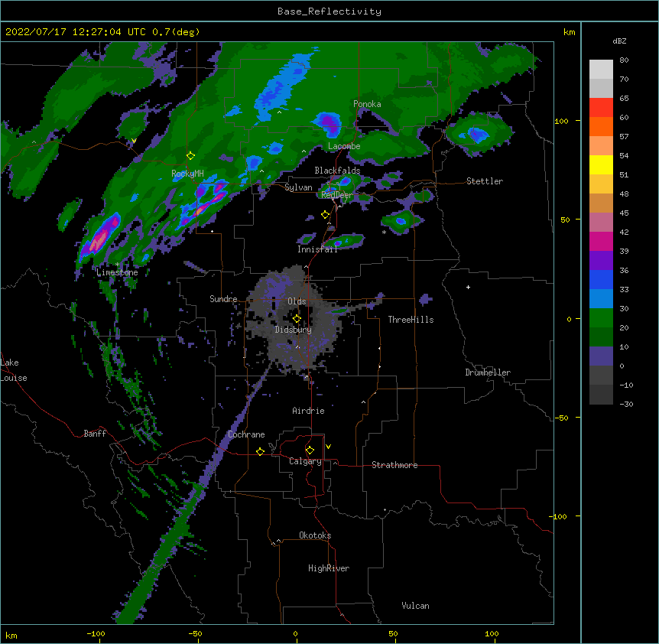
Task: Click the Innisfail city label
Action: (x=317, y=249)
